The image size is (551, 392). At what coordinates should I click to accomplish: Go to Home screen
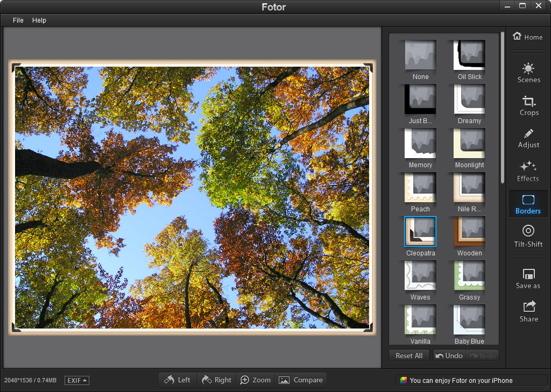pos(527,37)
